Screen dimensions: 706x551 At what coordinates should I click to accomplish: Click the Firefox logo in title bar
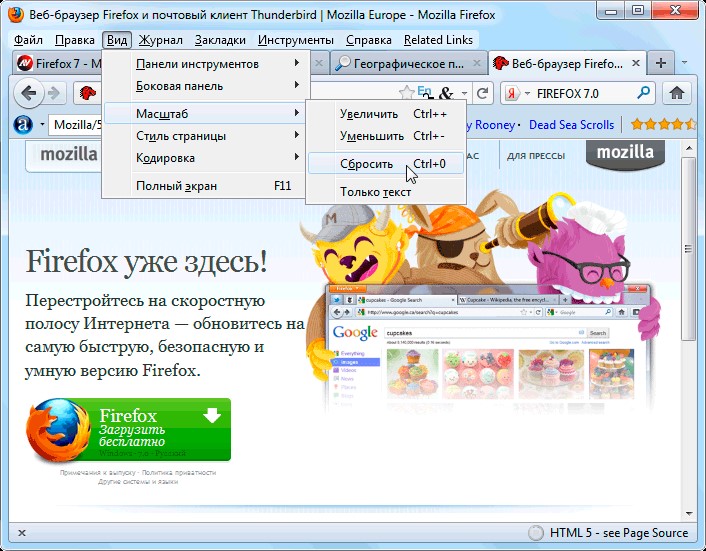(x=16, y=15)
